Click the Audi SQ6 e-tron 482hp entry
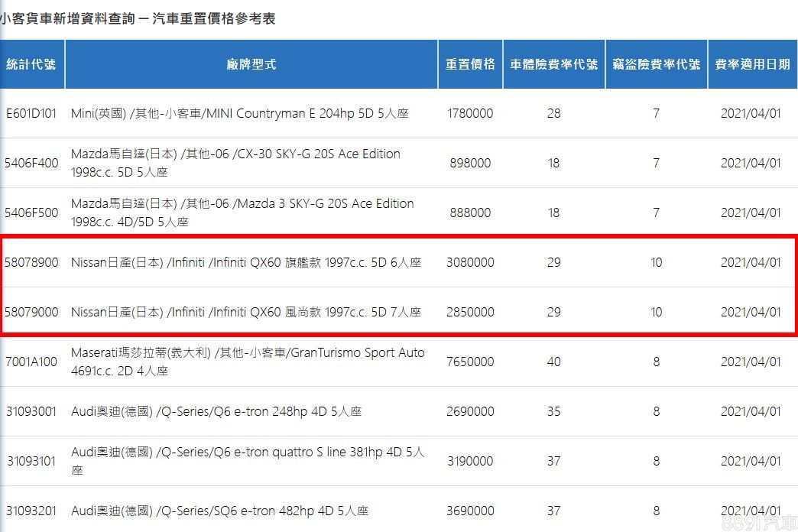The width and height of the screenshot is (798, 532). pos(220,511)
